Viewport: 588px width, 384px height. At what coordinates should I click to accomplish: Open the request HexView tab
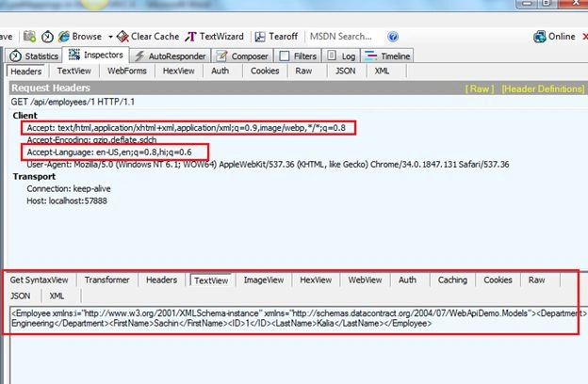click(x=178, y=71)
